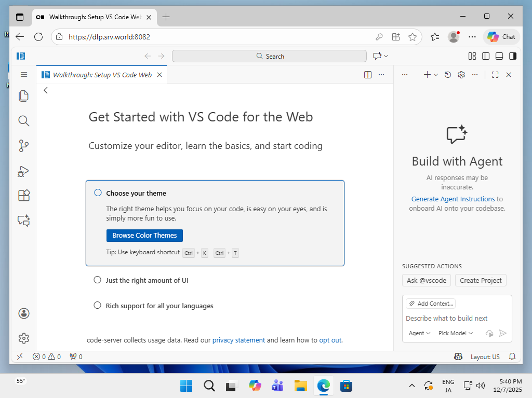The image size is (532, 398).
Task: Open the Search view in activity bar
Action: pos(23,121)
